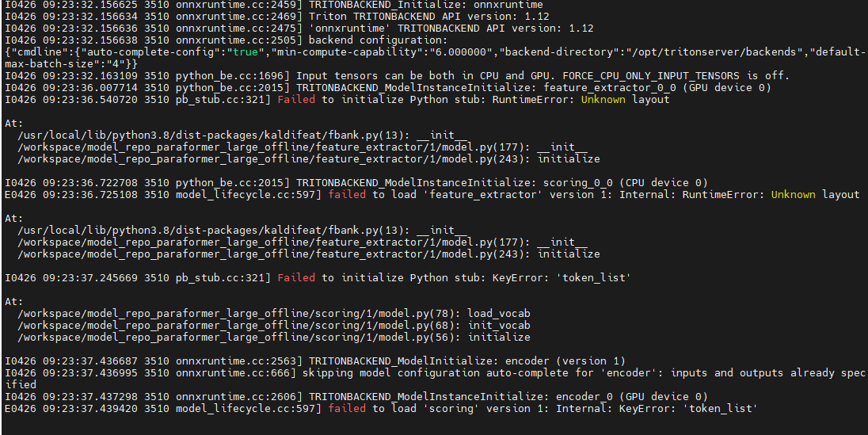Viewport: 868px width, 435px height.
Task: Click the first feature_extractor/1/model.py(243) initialize line
Action: [309, 159]
